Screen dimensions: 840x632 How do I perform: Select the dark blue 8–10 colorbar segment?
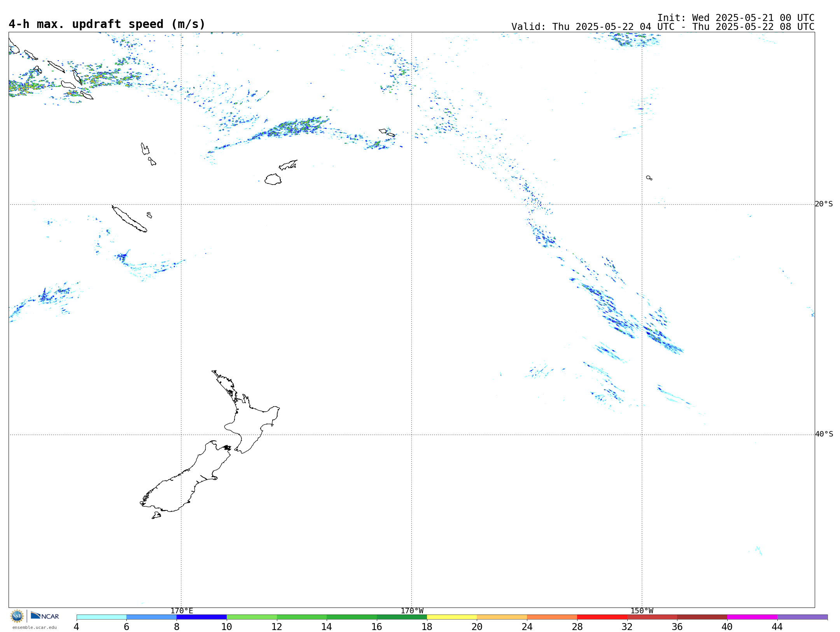202,617
